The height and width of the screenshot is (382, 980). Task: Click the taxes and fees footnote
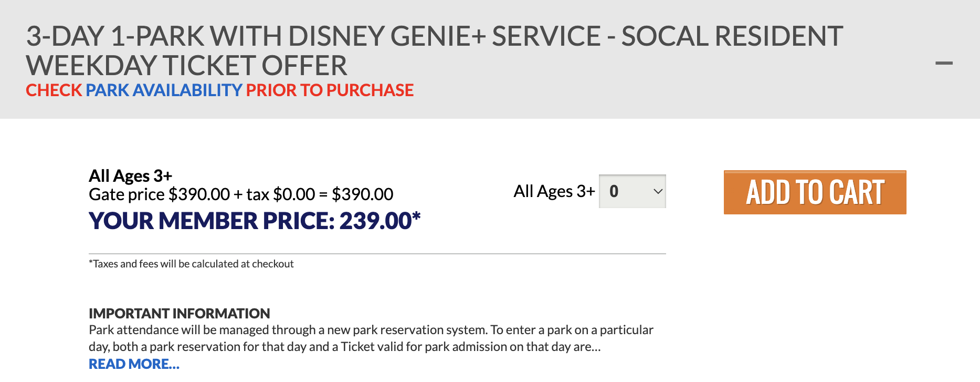tap(191, 264)
